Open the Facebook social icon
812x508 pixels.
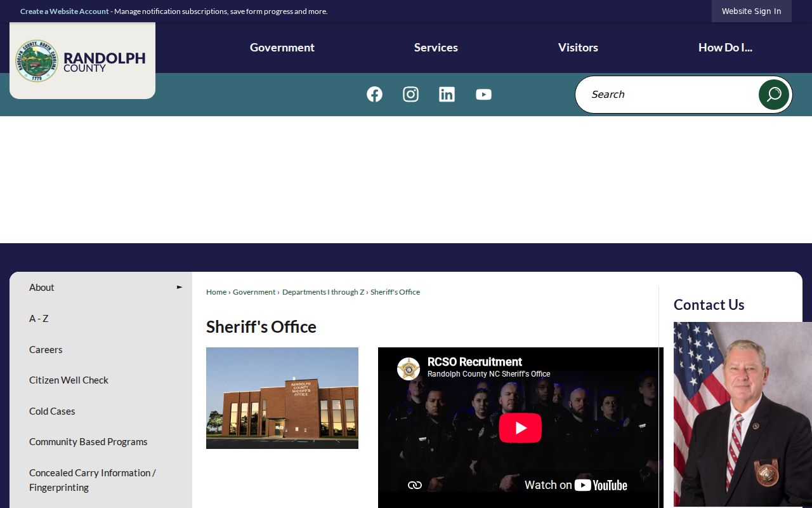pos(374,94)
